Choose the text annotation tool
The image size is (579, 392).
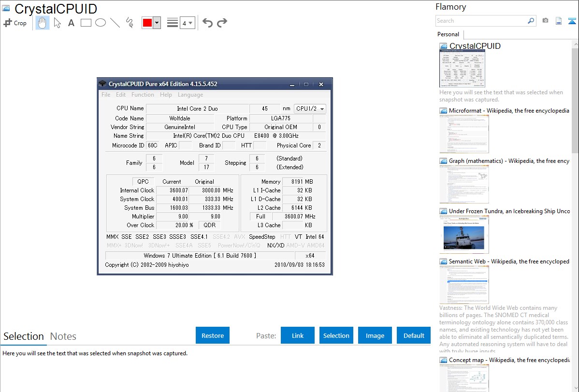[71, 23]
